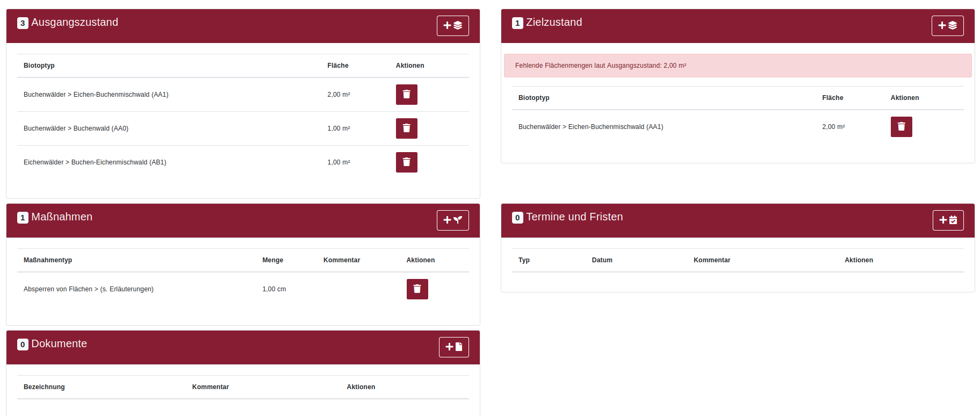Add a new biotope to Ausgangszustand
This screenshot has height=416, width=980.
click(x=452, y=26)
